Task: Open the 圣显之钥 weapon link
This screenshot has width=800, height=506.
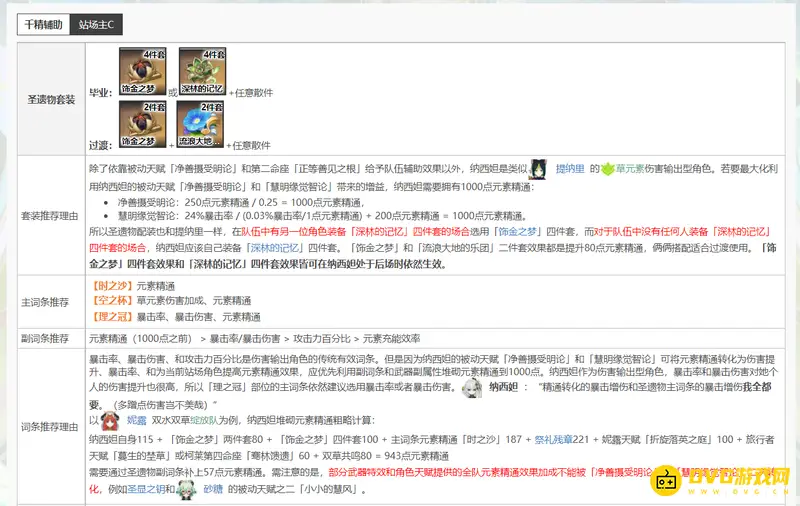Action: tap(147, 489)
